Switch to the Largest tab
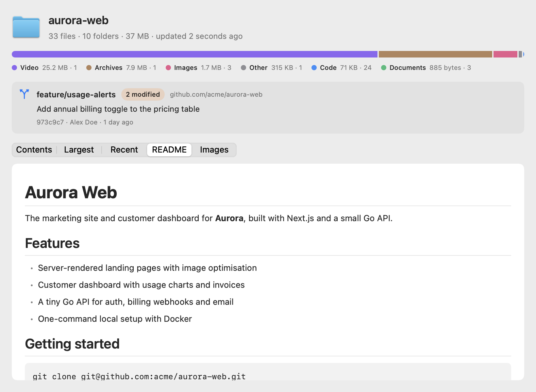 tap(79, 150)
